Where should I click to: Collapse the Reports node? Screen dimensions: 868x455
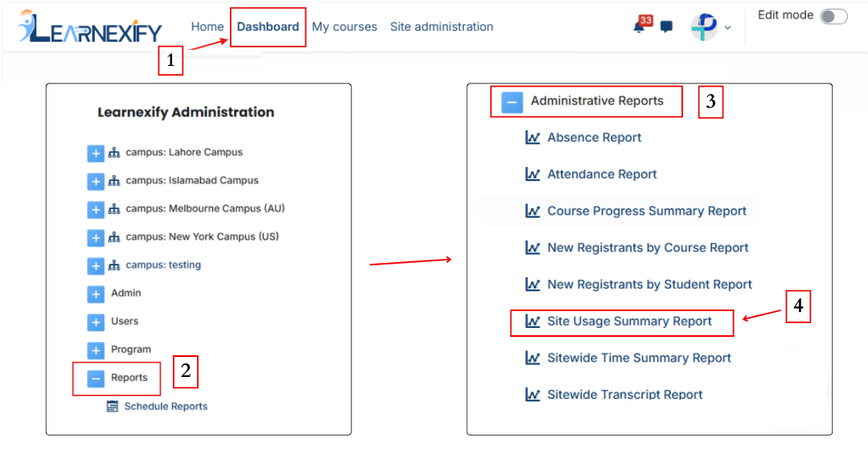(96, 379)
